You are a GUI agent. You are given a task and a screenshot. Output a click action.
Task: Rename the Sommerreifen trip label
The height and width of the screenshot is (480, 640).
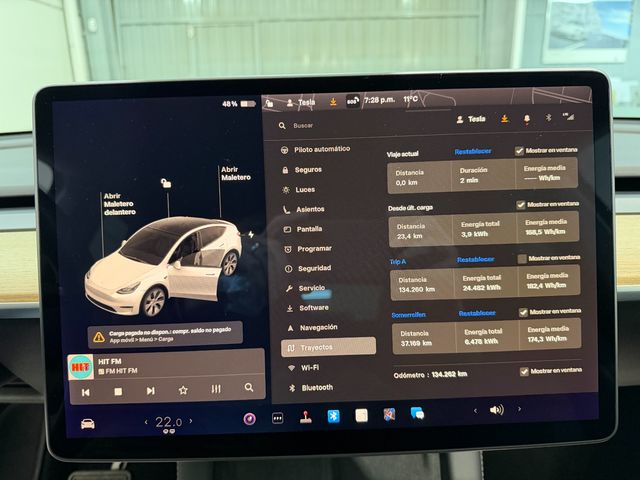tap(408, 315)
